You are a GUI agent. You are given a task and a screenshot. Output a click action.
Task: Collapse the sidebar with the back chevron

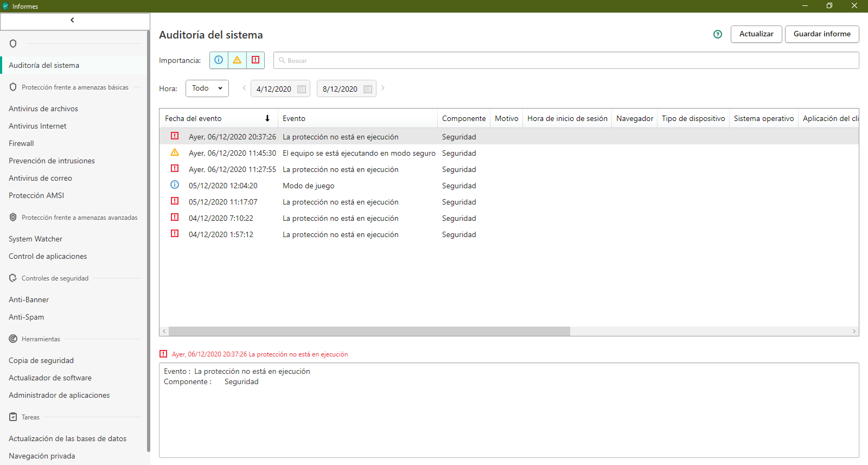[x=73, y=21]
